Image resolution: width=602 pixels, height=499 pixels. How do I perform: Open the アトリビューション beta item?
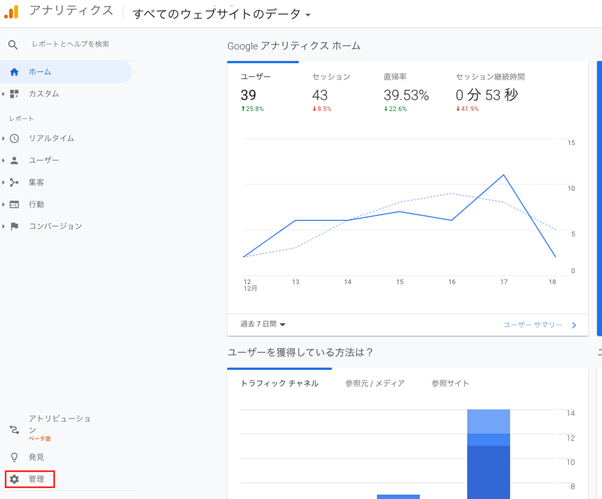(60, 428)
